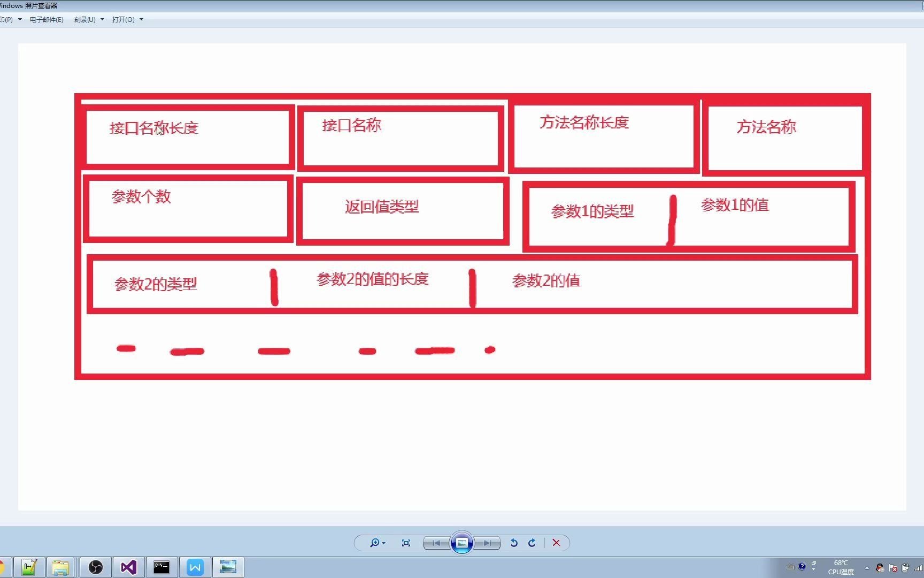This screenshot has width=924, height=578.
Task: Click the 参数2的值 label in image
Action: click(x=546, y=280)
